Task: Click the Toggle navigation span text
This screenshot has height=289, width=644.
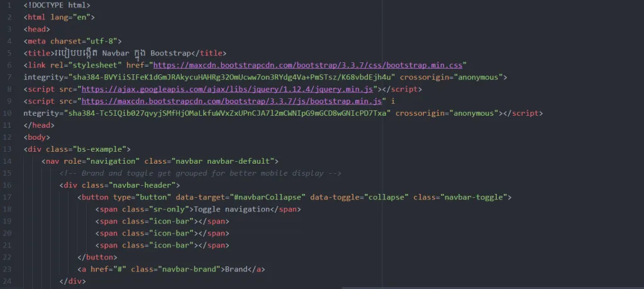Action: coord(231,209)
